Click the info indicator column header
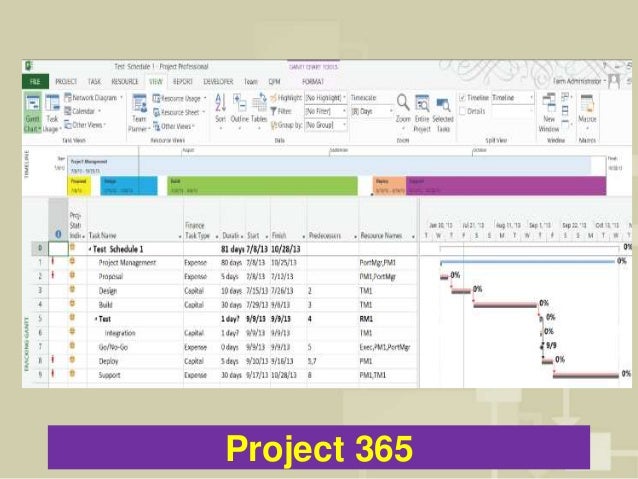 coord(58,234)
